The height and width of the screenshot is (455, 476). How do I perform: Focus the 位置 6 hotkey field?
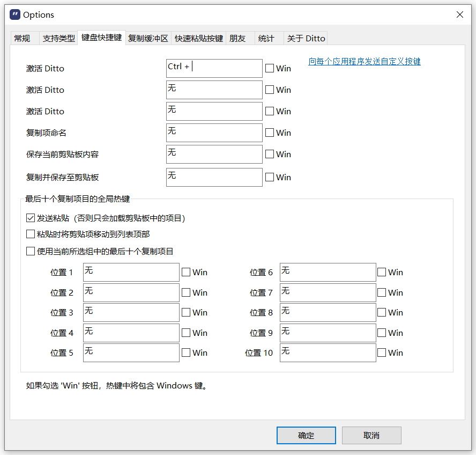[x=328, y=273]
